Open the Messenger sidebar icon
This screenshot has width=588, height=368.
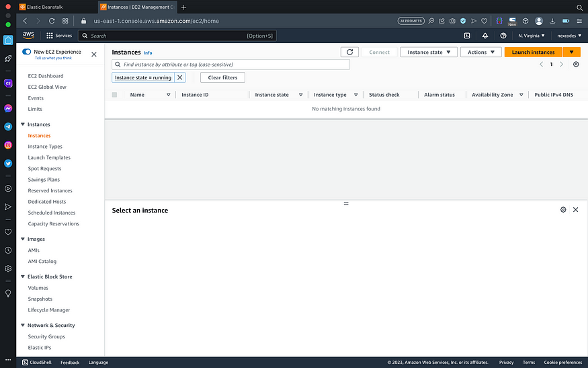coord(8,108)
